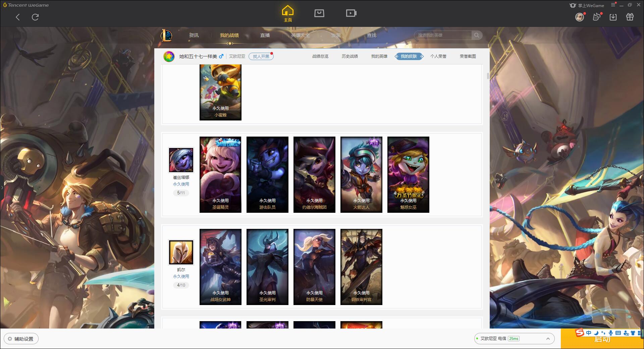The width and height of the screenshot is (644, 349).
Task: Open the 战绩总览 sub-tab
Action: [320, 56]
